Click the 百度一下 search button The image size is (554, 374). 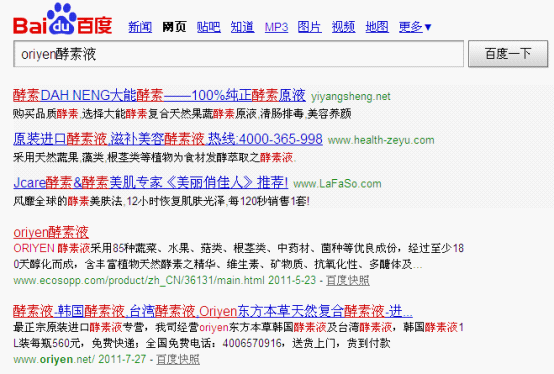508,54
